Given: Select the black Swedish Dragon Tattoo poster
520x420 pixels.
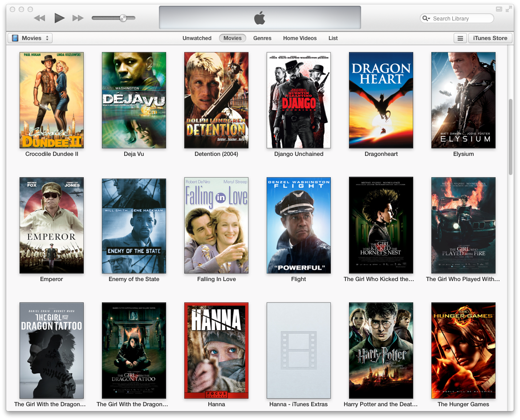Looking at the screenshot, I should [134, 351].
